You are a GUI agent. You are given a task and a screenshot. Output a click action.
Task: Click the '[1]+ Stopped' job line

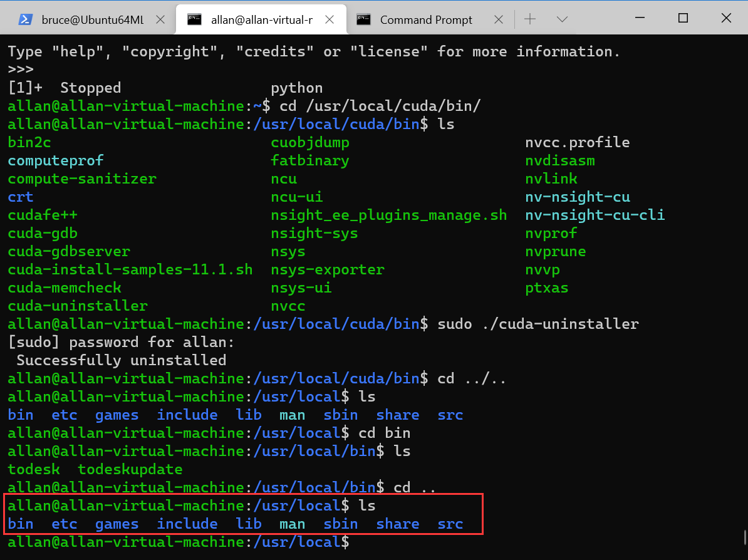pyautogui.click(x=165, y=88)
